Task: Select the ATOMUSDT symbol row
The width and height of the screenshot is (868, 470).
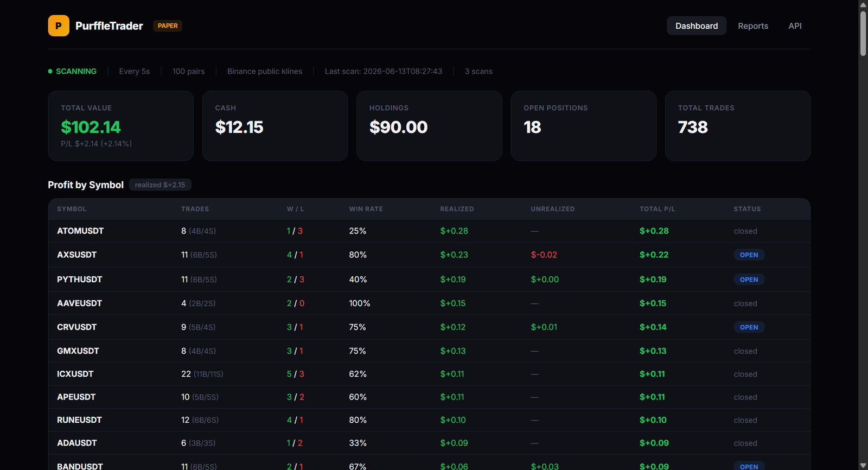Action: point(429,231)
